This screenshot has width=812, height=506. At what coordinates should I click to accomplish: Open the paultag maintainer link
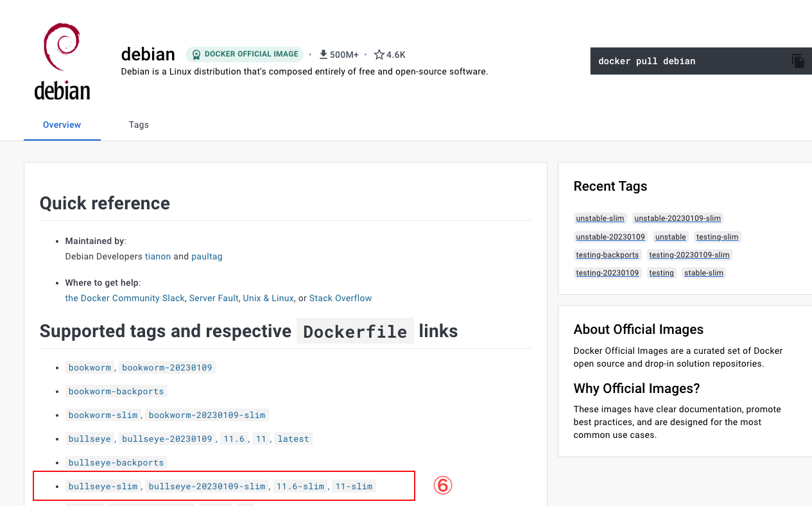207,256
